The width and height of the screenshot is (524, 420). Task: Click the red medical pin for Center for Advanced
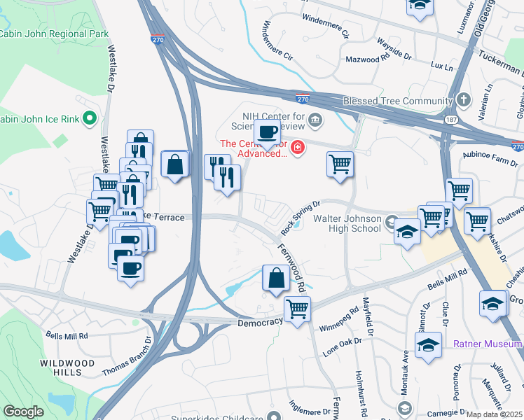(298, 147)
